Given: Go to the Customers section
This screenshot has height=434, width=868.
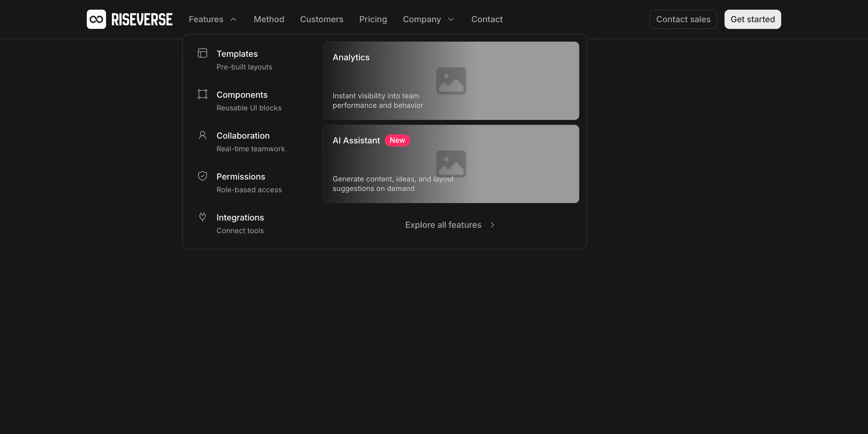Looking at the screenshot, I should 321,19.
